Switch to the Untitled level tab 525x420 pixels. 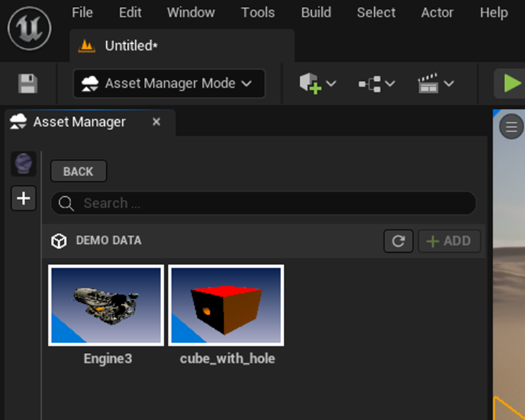click(x=130, y=46)
